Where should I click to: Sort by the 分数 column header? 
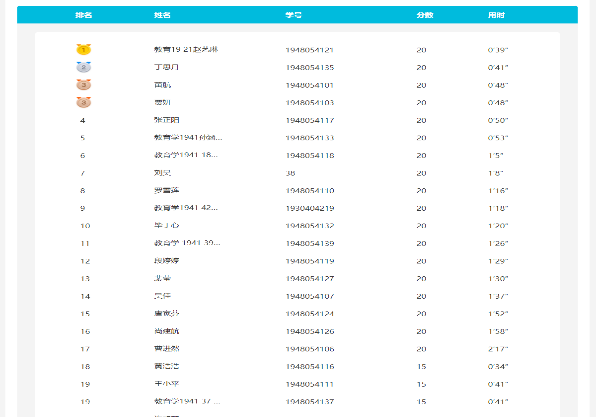425,15
